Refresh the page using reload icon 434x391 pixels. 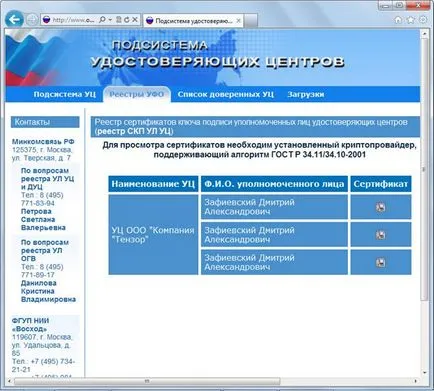(127, 20)
